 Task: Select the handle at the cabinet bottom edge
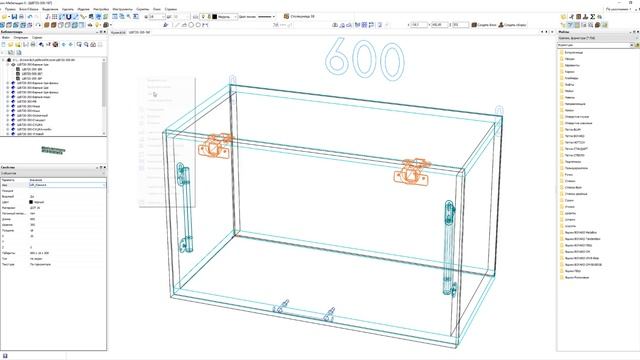[304, 312]
